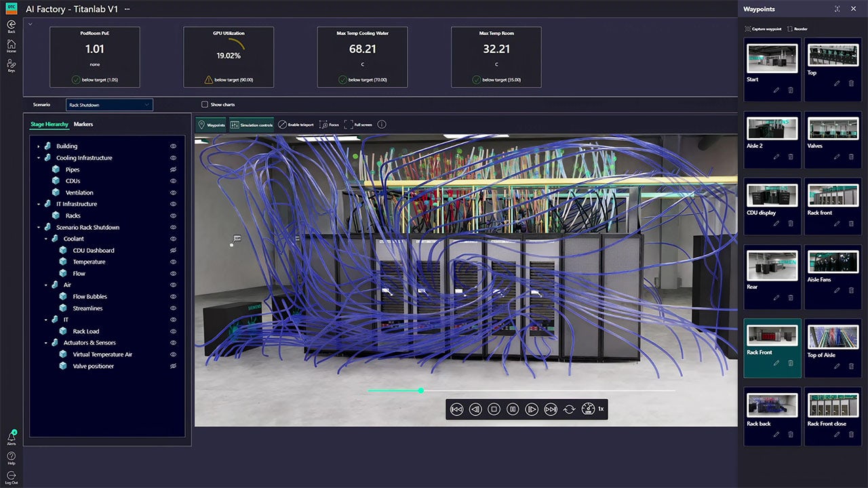Pause the simulation playback
The height and width of the screenshot is (488, 868).
tap(513, 409)
